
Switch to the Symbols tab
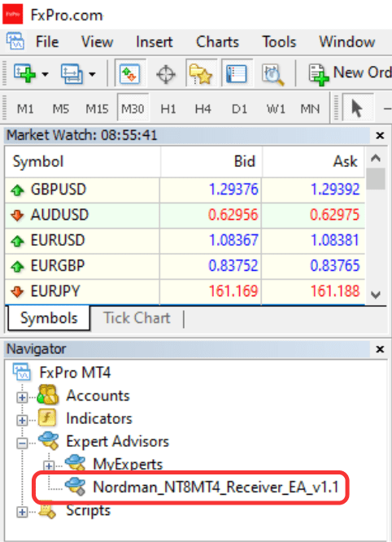(49, 318)
